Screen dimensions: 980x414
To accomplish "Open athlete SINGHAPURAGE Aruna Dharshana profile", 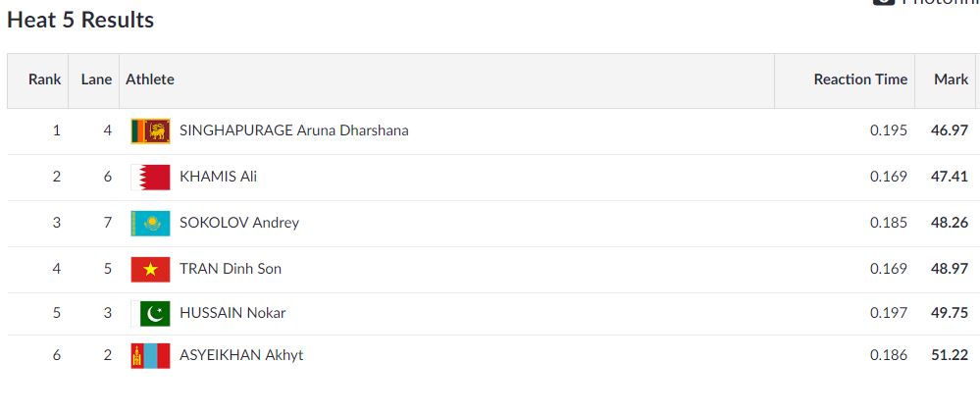I will [293, 130].
